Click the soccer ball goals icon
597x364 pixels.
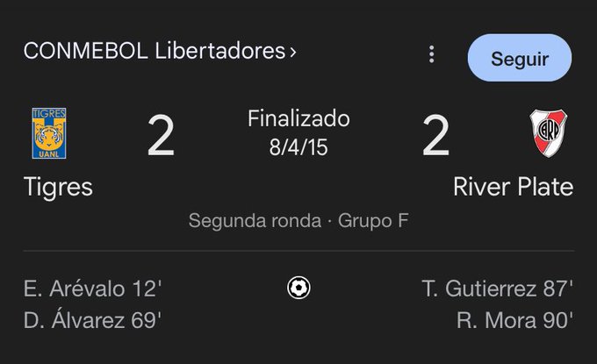[298, 288]
